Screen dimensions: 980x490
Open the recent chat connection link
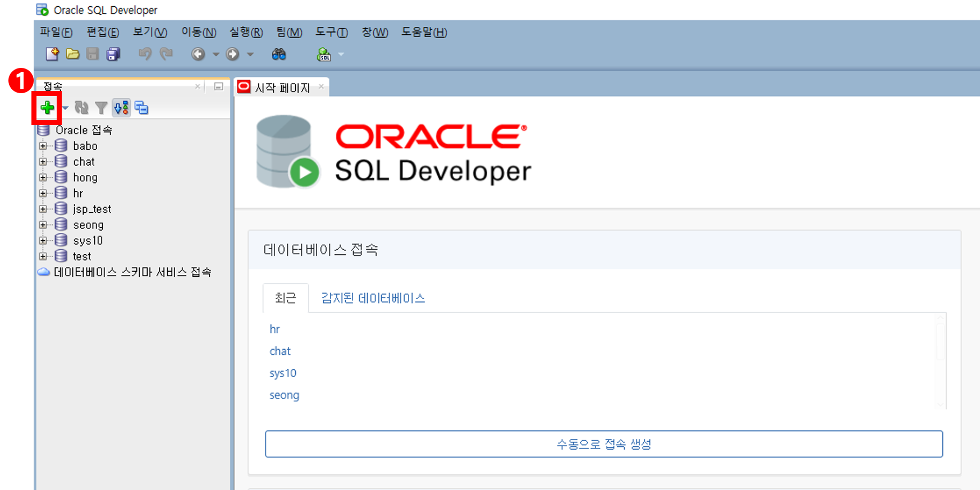click(x=280, y=351)
